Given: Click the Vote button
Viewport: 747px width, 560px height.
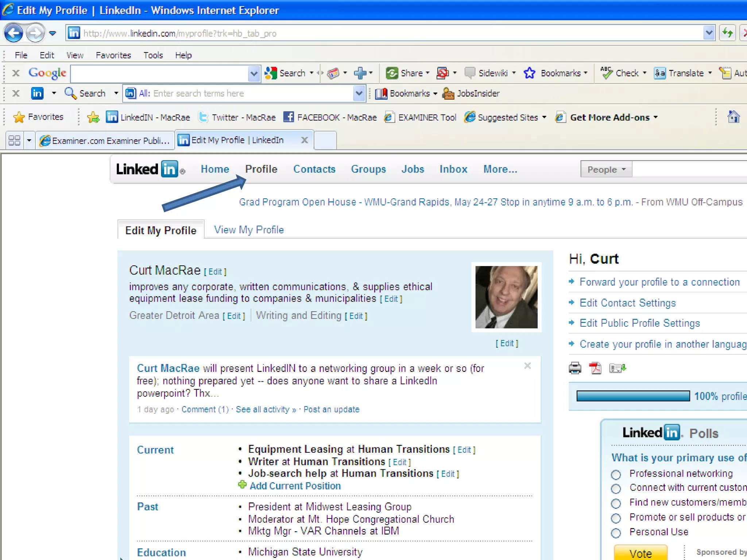Looking at the screenshot, I should [640, 553].
